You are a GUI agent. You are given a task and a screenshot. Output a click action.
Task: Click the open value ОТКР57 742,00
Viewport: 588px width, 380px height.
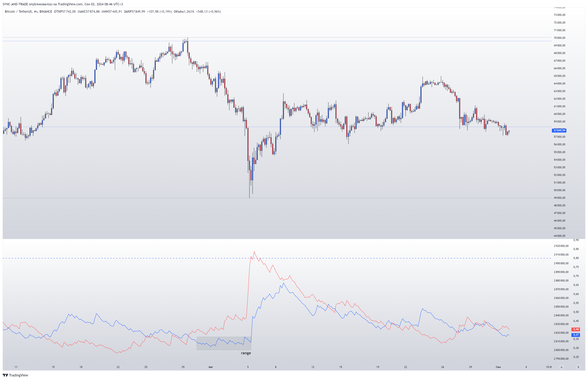pos(65,12)
